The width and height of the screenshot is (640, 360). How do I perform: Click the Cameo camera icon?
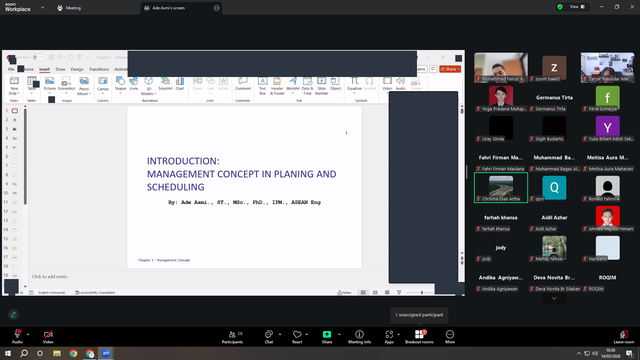pyautogui.click(x=103, y=84)
